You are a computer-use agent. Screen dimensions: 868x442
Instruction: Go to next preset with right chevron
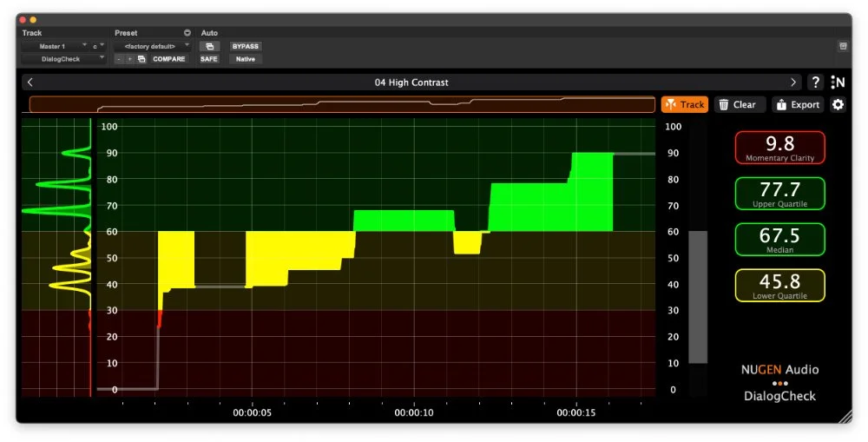793,82
